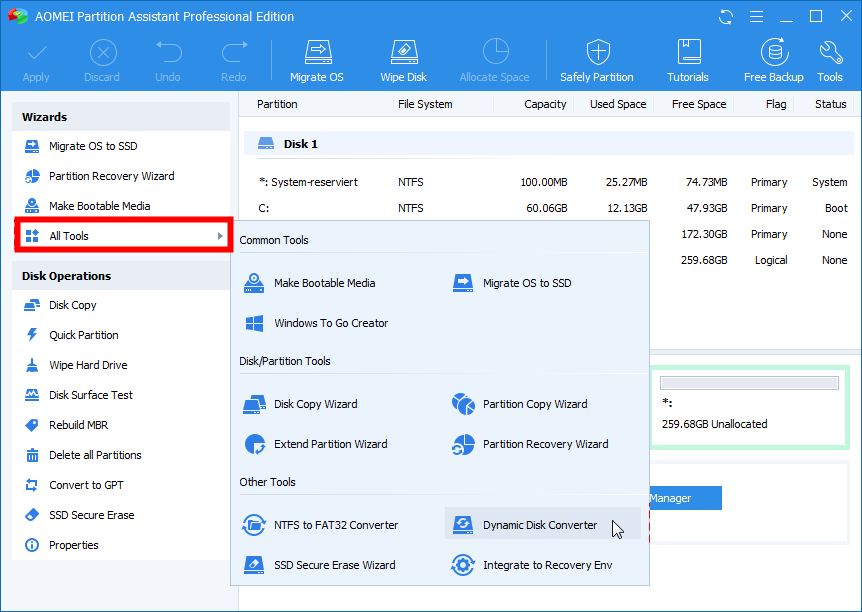Open the Wipe Disk toolbar tool

point(404,60)
